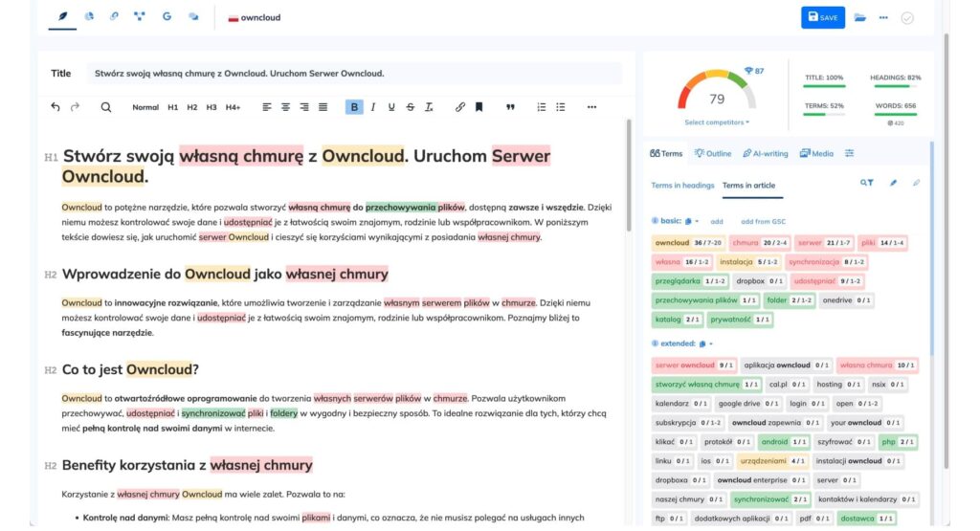Screen dimensions: 980x531
Task: Align text left
Action: 267,107
